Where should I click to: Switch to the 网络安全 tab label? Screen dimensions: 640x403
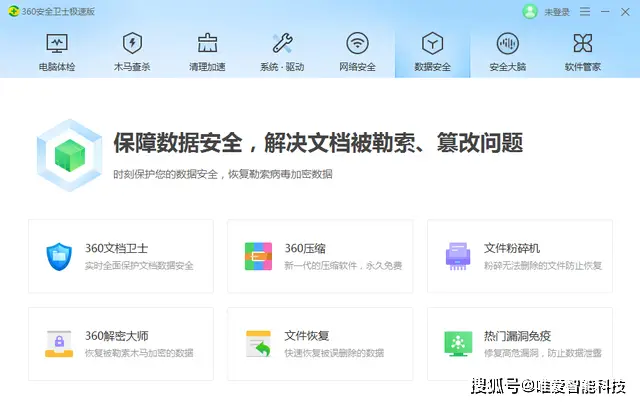(358, 67)
